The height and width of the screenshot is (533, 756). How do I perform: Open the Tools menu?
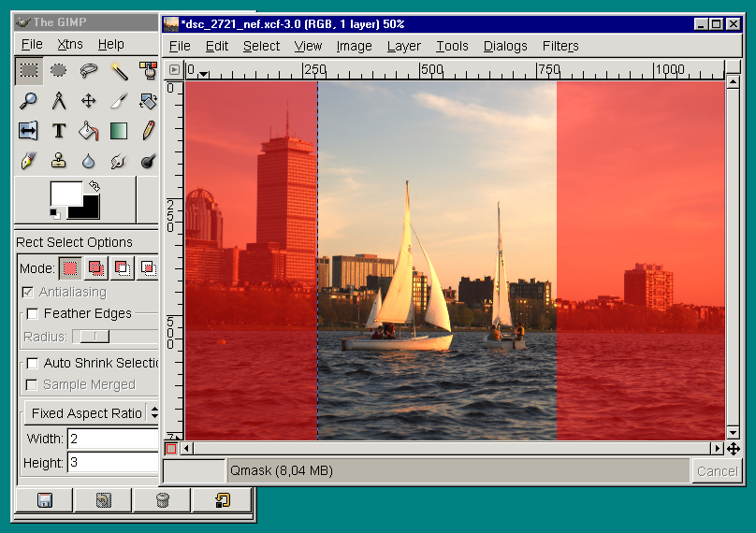452,46
